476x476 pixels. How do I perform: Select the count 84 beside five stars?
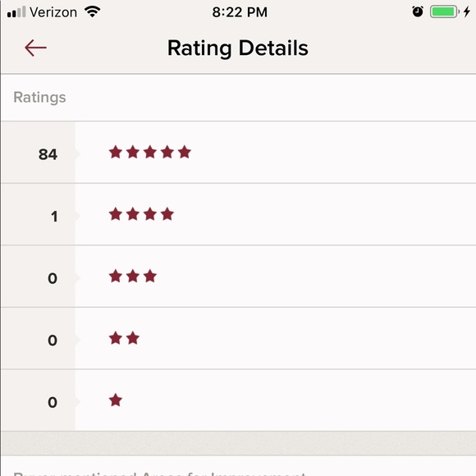coord(48,154)
